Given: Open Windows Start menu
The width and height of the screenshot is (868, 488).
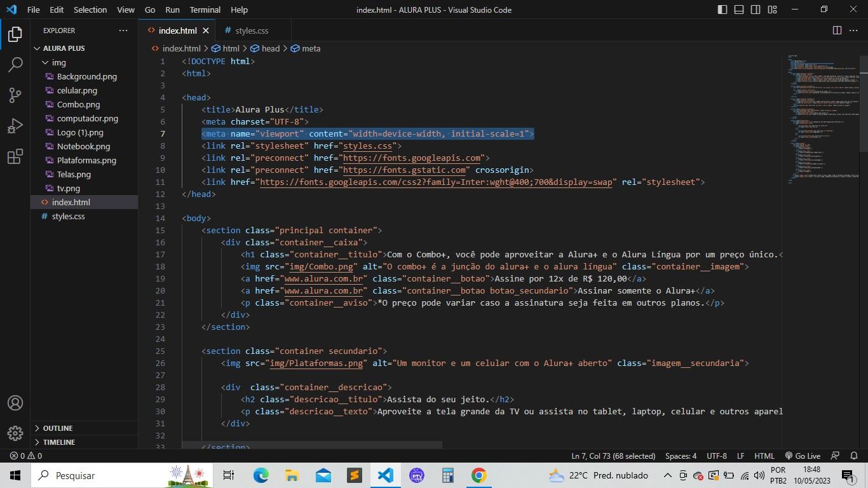Looking at the screenshot, I should [x=15, y=475].
